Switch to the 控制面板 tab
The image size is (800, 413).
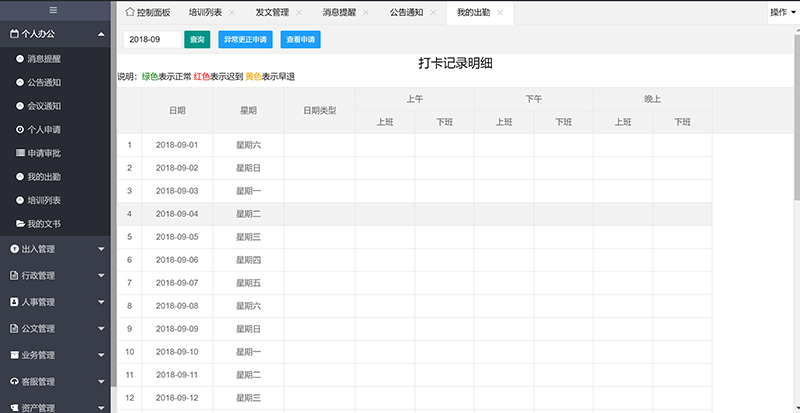coord(147,13)
